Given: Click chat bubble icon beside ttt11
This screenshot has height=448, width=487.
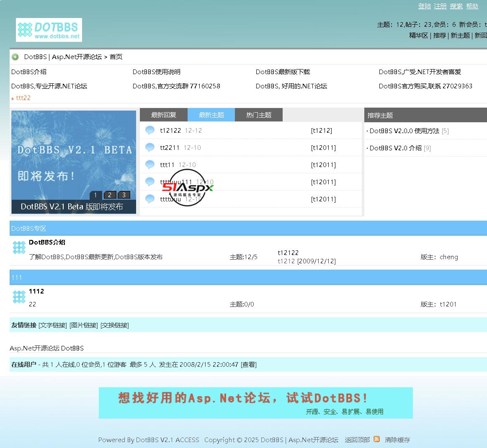Looking at the screenshot, I should (150, 165).
